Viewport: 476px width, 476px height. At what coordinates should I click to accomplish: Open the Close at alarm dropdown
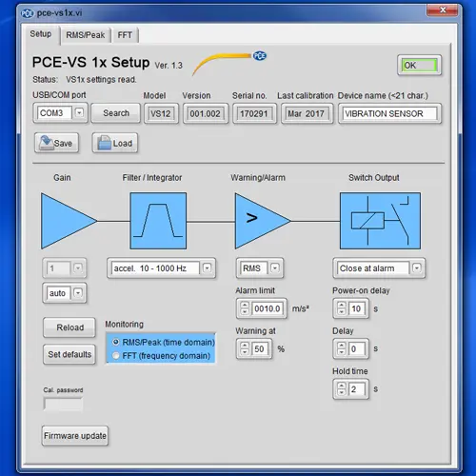tap(417, 268)
